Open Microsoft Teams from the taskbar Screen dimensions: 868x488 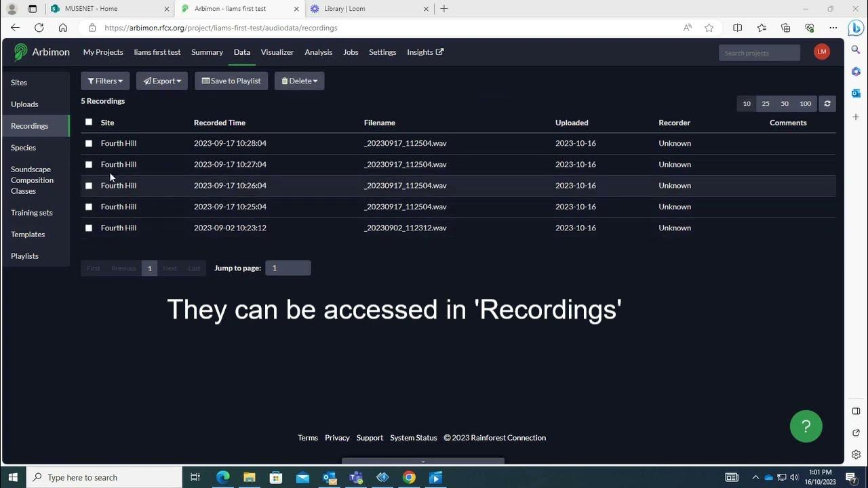point(356,477)
